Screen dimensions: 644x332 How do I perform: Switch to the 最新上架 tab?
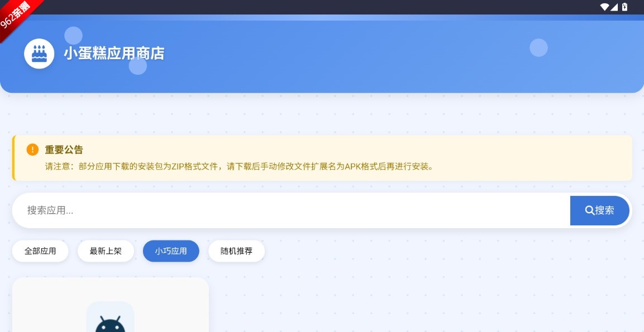coord(106,251)
